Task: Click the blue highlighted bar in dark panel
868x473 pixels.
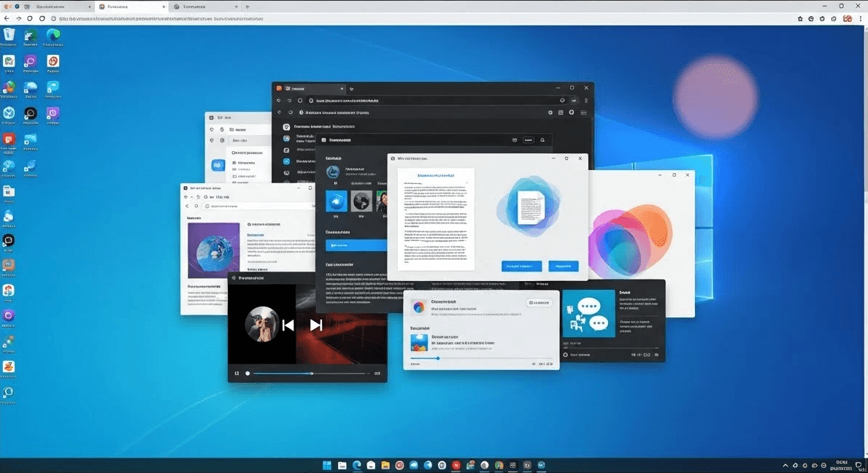Action: click(356, 245)
